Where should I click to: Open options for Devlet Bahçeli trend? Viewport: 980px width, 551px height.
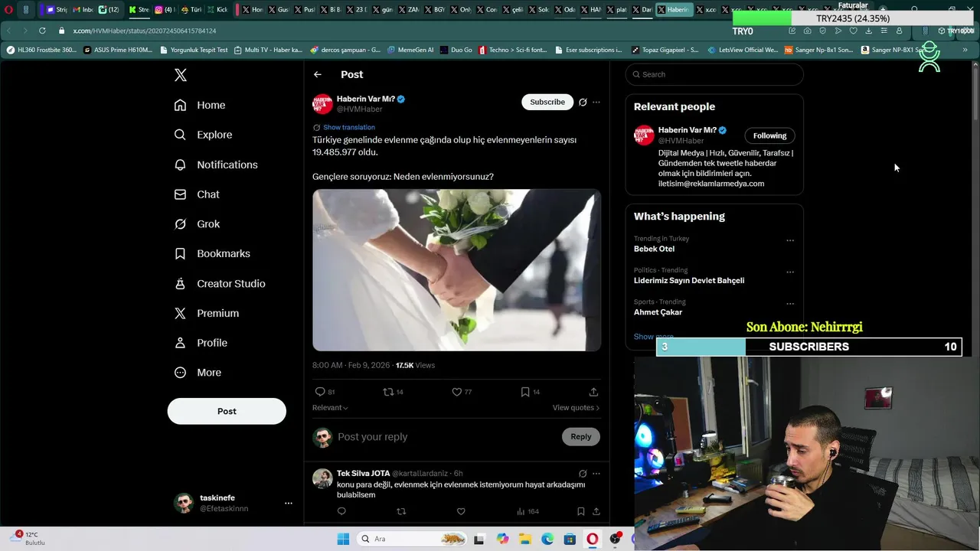[x=790, y=272]
